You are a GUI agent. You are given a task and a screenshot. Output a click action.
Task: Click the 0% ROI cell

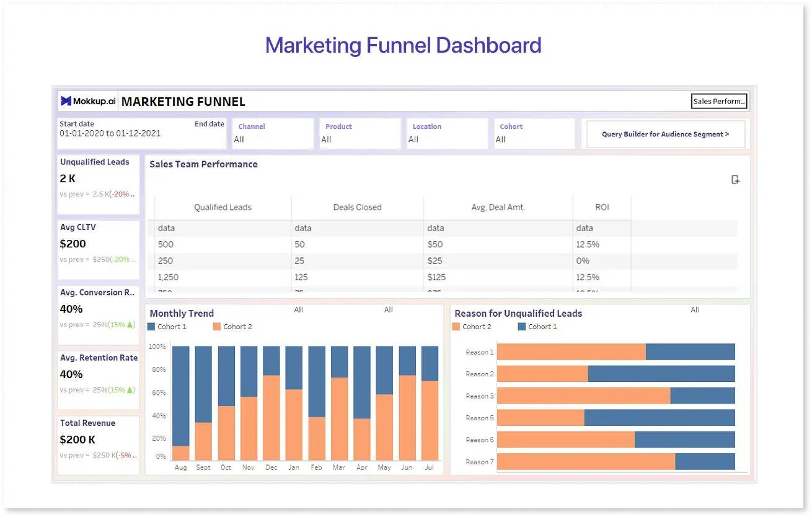click(x=583, y=261)
